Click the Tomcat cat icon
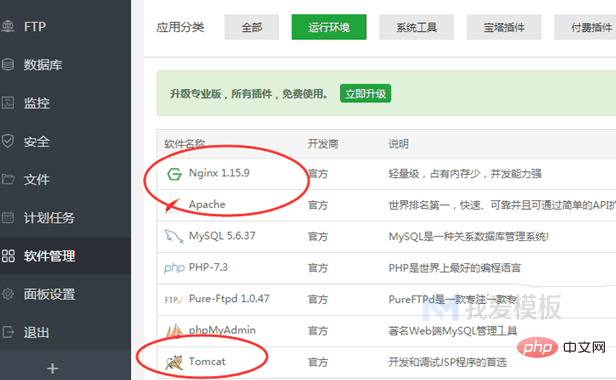The image size is (616, 380). pyautogui.click(x=174, y=362)
